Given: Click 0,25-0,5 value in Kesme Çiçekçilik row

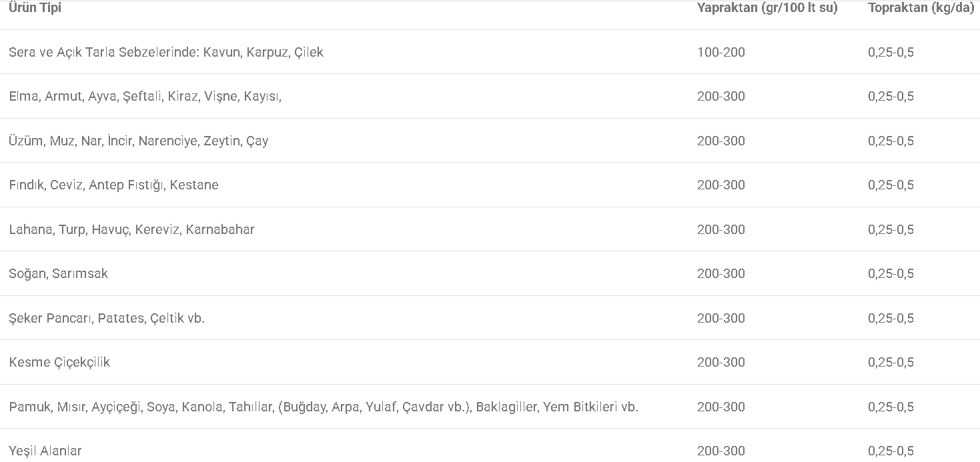Looking at the screenshot, I should (891, 362).
